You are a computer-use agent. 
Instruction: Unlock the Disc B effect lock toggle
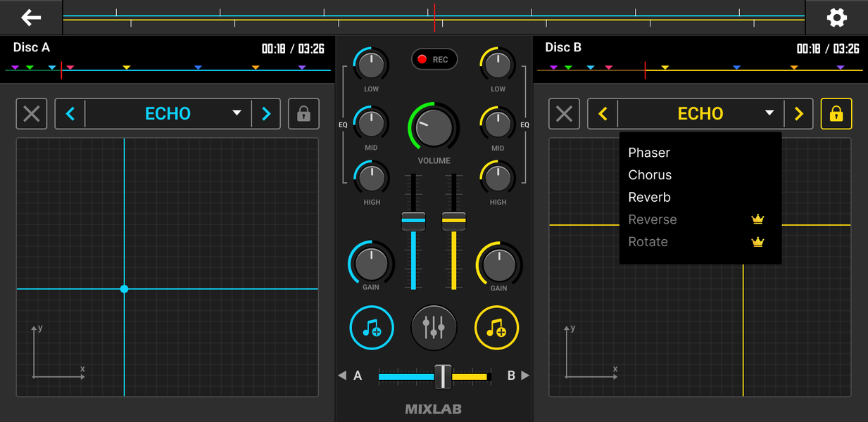[836, 113]
